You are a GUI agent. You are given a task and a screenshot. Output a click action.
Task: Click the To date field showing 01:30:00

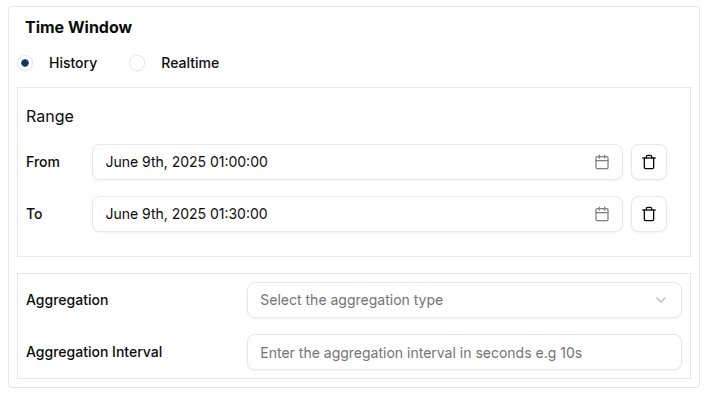[357, 214]
